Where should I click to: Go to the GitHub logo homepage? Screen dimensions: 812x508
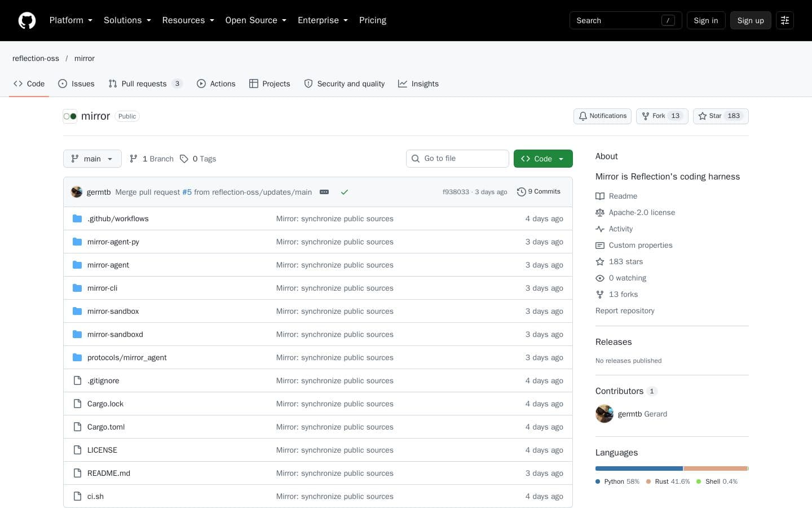[27, 20]
